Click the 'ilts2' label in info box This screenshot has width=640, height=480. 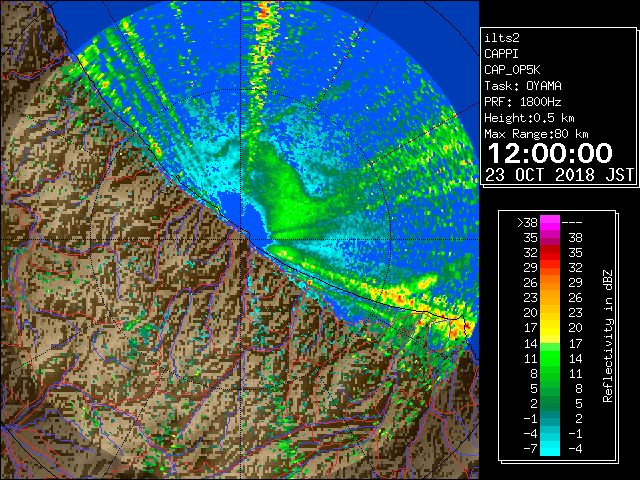[x=502, y=38]
